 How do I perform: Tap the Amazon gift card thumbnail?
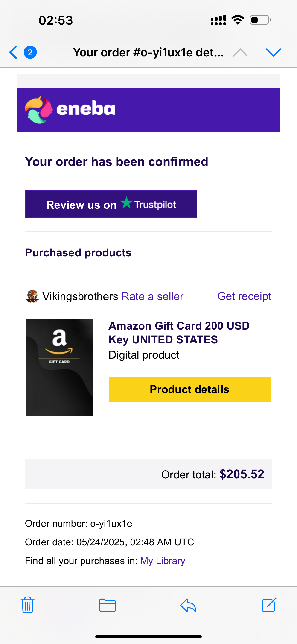pyautogui.click(x=59, y=367)
